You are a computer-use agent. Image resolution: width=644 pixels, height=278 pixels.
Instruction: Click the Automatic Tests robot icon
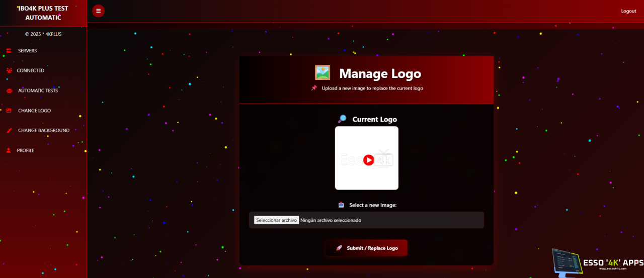tap(9, 90)
